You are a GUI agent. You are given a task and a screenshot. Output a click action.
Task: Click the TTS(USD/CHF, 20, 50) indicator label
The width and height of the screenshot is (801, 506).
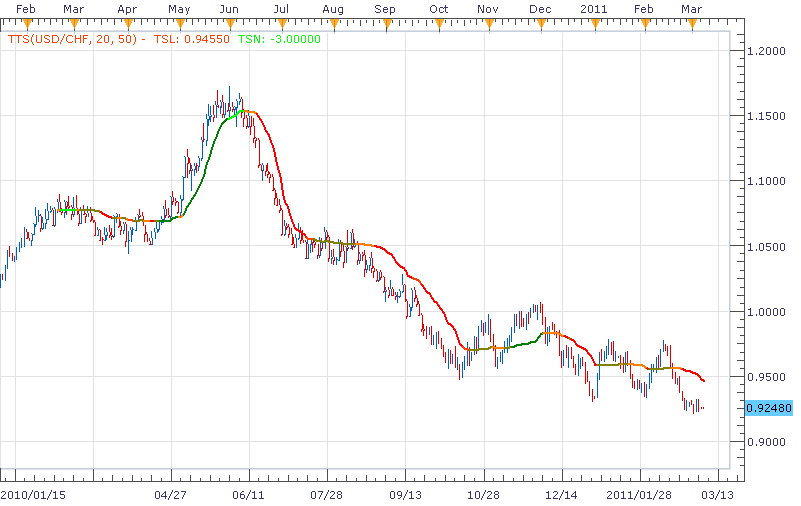pos(73,39)
